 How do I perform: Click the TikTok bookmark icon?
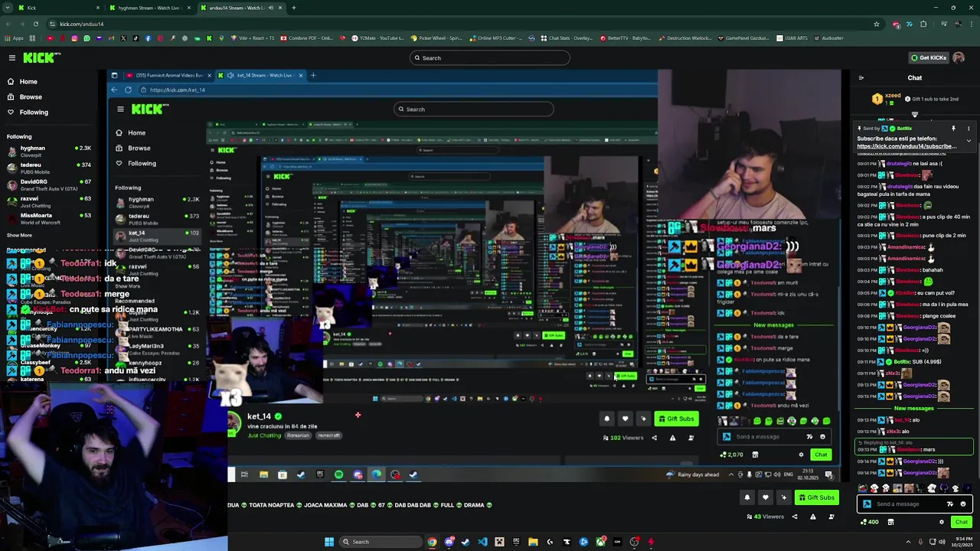pos(136,38)
